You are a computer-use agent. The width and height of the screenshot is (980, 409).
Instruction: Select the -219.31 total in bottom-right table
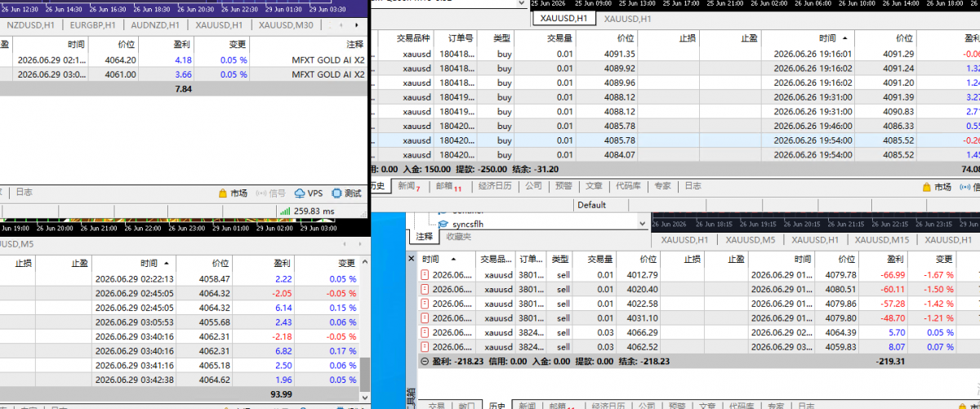tap(891, 361)
